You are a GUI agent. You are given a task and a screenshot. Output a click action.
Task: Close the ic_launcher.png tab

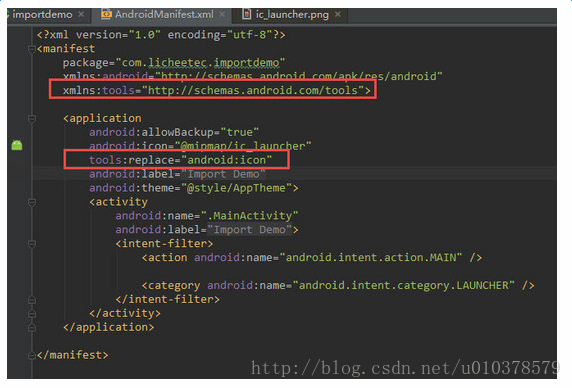click(x=338, y=14)
